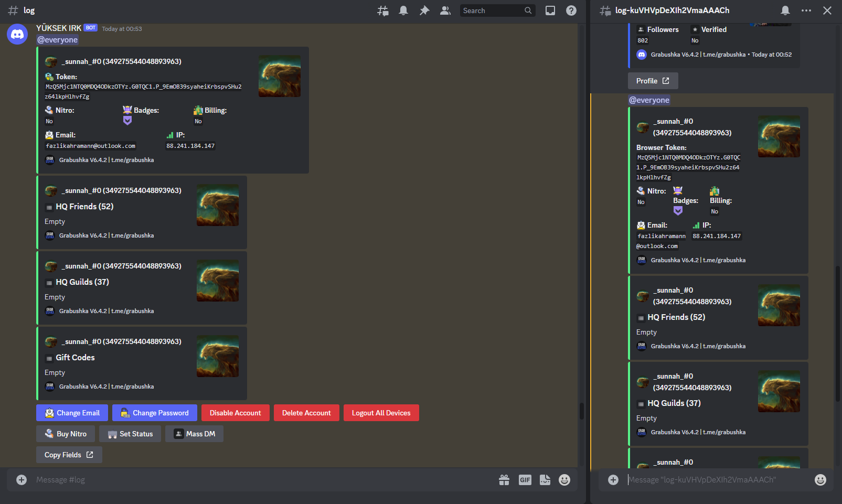842x504 pixels.
Task: Open the Help question-mark icon
Action: (571, 10)
